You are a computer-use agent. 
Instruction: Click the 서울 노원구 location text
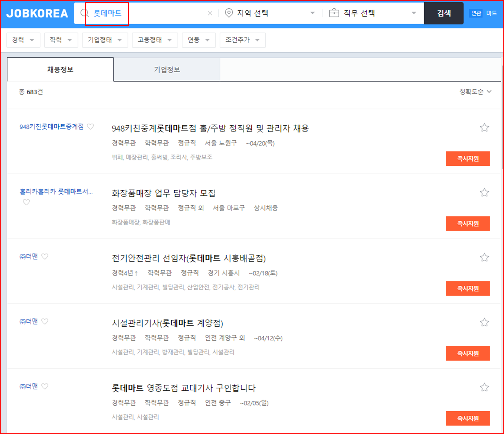click(x=221, y=143)
